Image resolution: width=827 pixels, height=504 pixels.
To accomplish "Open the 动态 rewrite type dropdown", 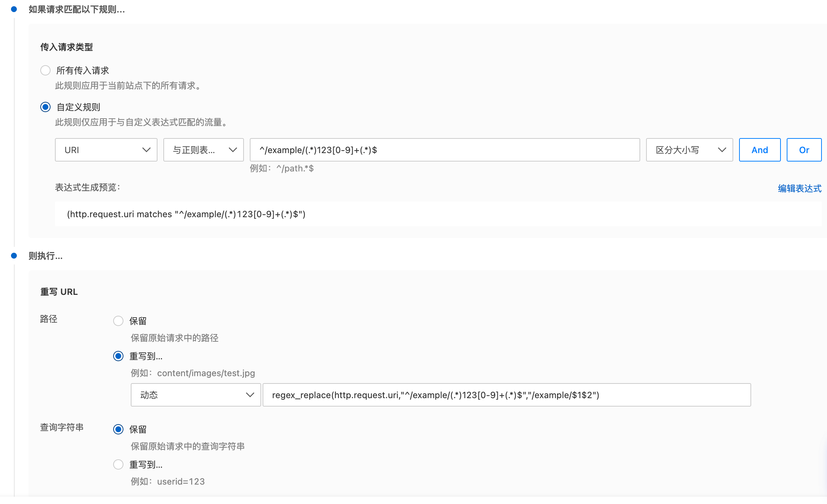I will point(195,395).
